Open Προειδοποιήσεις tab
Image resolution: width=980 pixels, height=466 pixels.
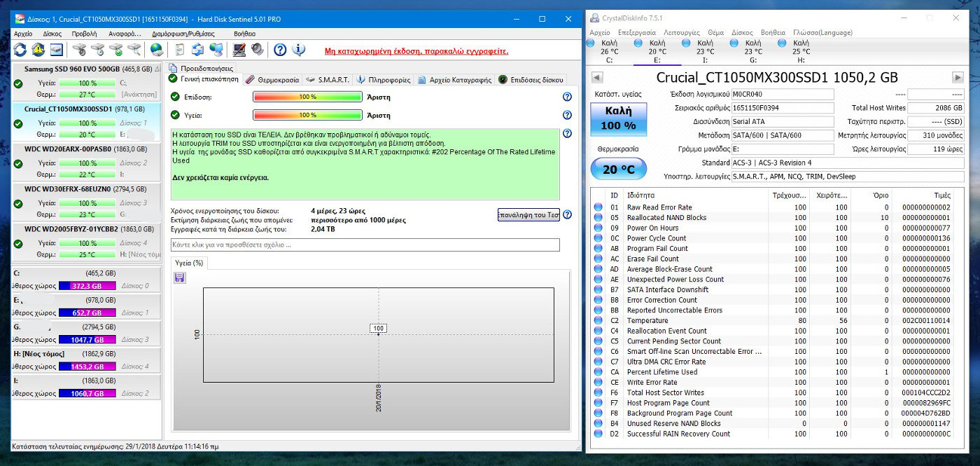201,68
